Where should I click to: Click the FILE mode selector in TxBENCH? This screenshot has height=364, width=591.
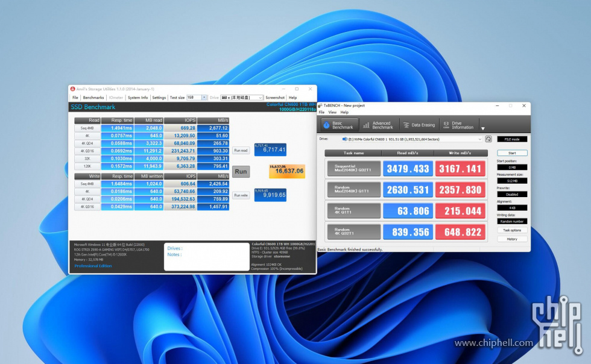click(512, 139)
